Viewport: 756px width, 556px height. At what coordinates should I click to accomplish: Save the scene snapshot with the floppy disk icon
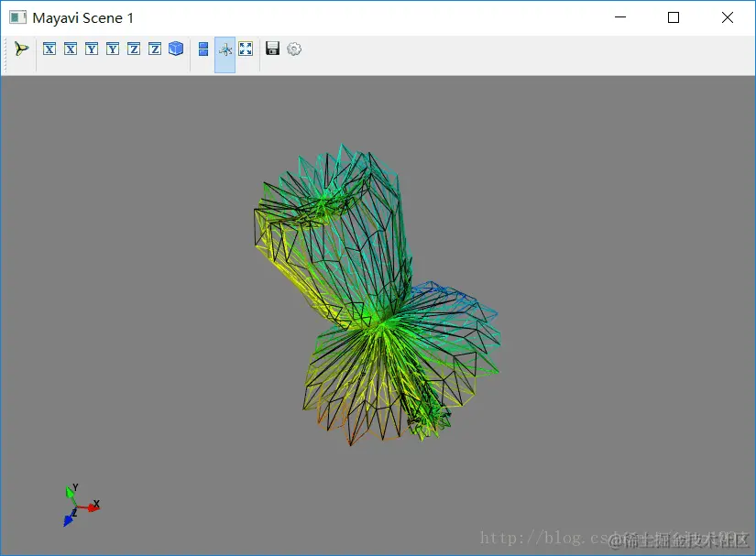tap(272, 49)
